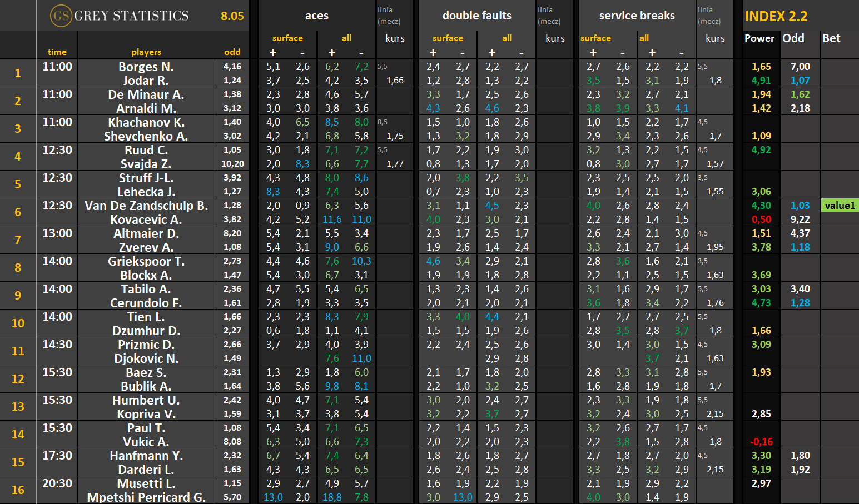Select the double faults header
Screen dimensions: 859x504
coord(477,16)
